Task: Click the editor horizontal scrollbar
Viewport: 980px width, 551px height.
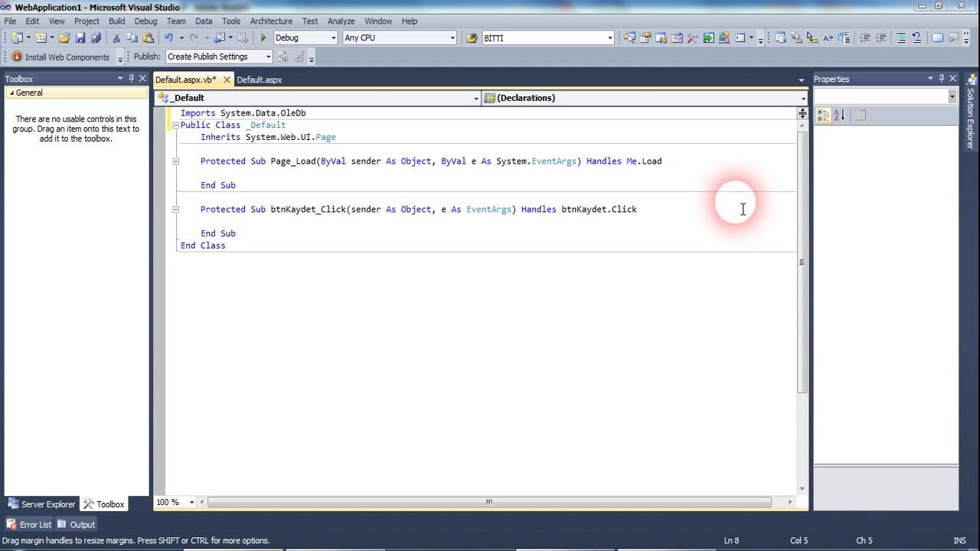Action: click(489, 502)
